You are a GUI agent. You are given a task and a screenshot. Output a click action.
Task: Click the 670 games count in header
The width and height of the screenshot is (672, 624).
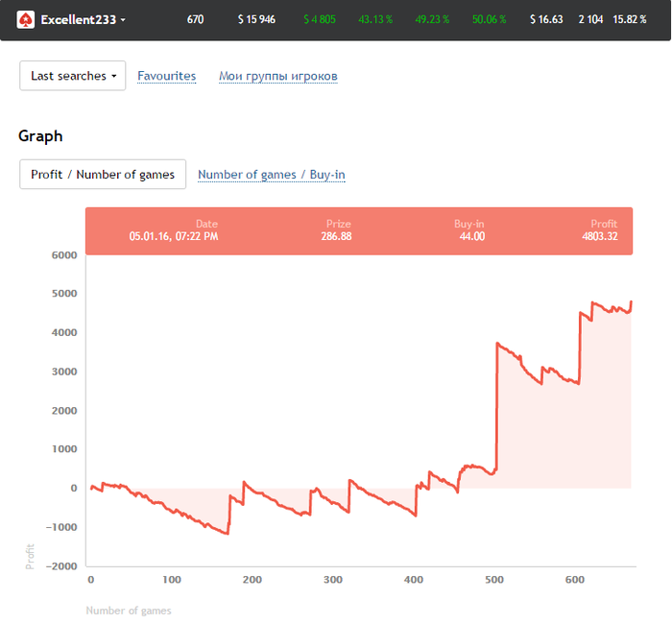[x=195, y=19]
